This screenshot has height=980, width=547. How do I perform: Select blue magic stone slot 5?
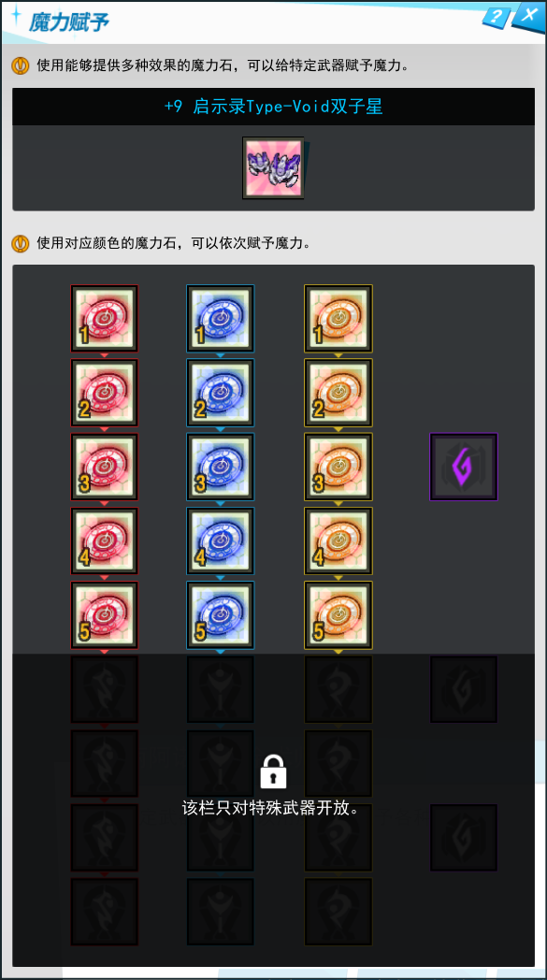tap(221, 615)
